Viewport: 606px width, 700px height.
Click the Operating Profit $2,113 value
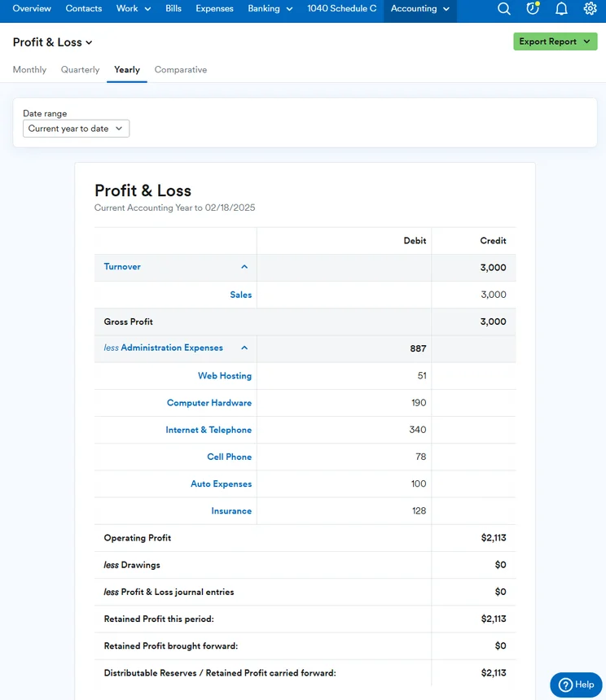tap(494, 538)
